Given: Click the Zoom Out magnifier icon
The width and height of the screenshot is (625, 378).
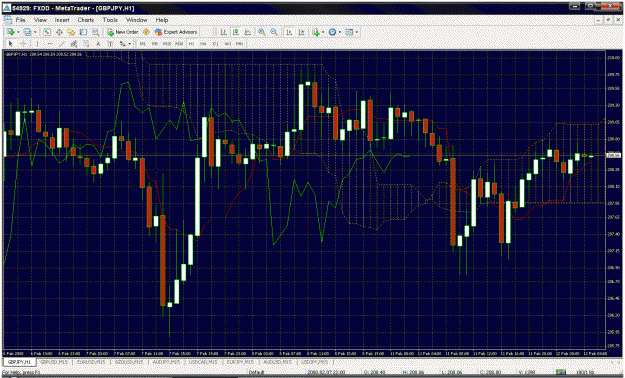Looking at the screenshot, I should point(274,32).
